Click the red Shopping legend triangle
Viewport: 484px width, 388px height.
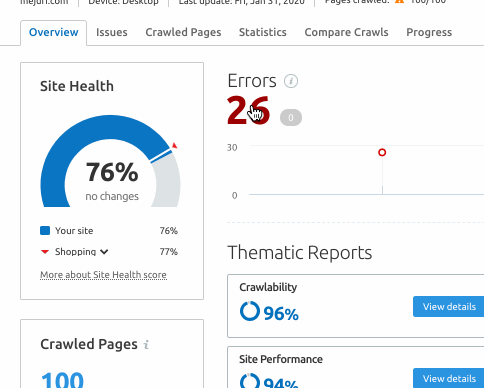click(45, 252)
